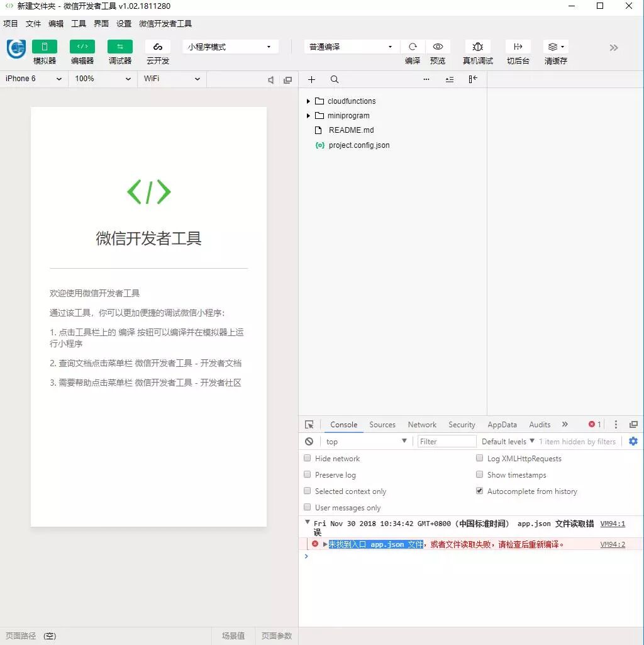Viewport: 644px width, 645px height.
Task: Collapse the app.json error log group
Action: (x=307, y=522)
